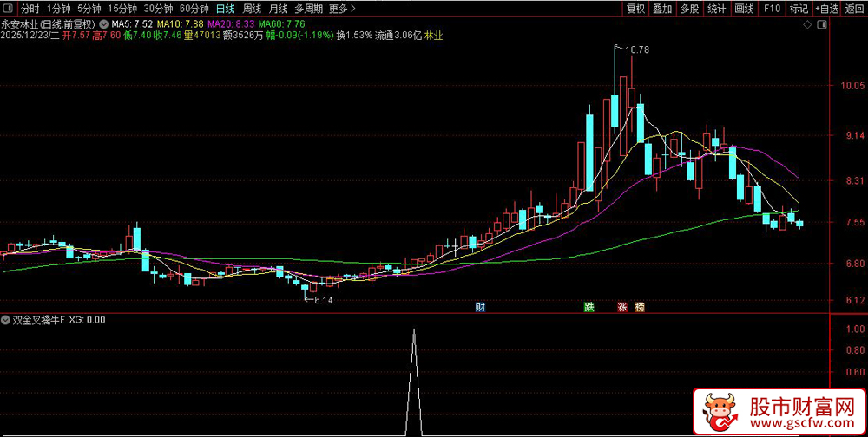Viewport: 868px width, 437px height.
Task: Click the MA5: 7.52 label
Action: (x=132, y=24)
